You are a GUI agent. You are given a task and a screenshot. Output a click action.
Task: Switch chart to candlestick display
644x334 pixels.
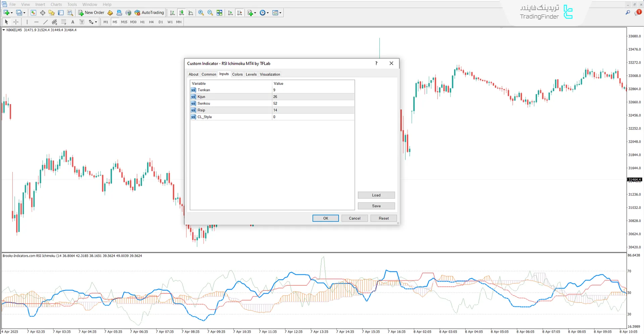(x=182, y=13)
